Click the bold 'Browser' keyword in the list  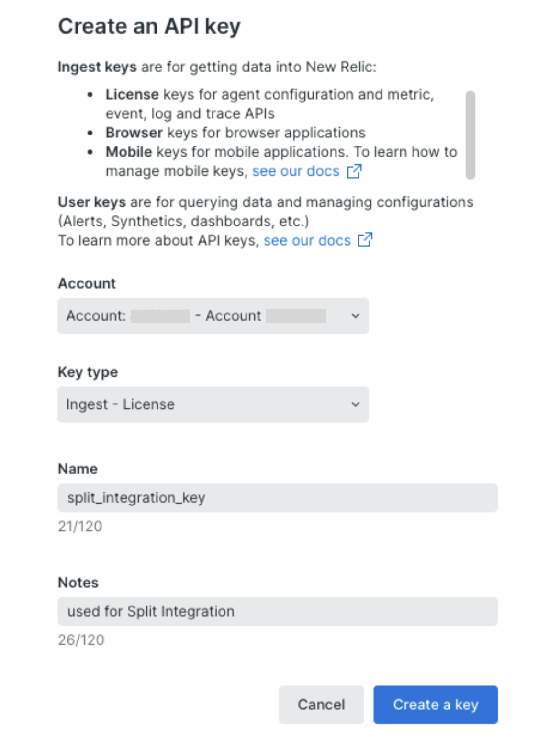(134, 133)
